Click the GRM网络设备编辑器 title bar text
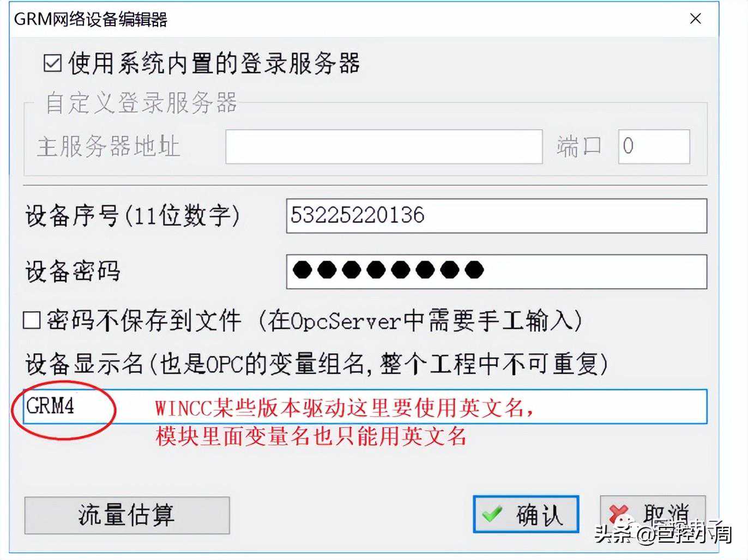 [91, 19]
